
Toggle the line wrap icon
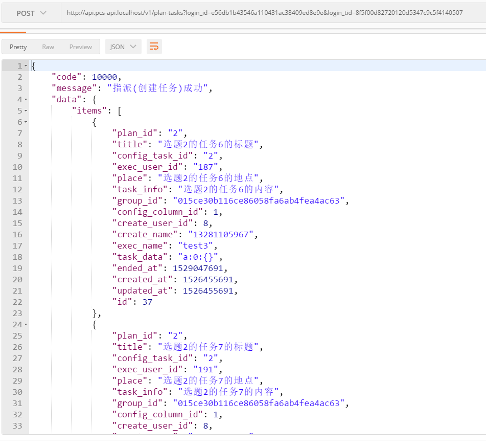(x=154, y=47)
